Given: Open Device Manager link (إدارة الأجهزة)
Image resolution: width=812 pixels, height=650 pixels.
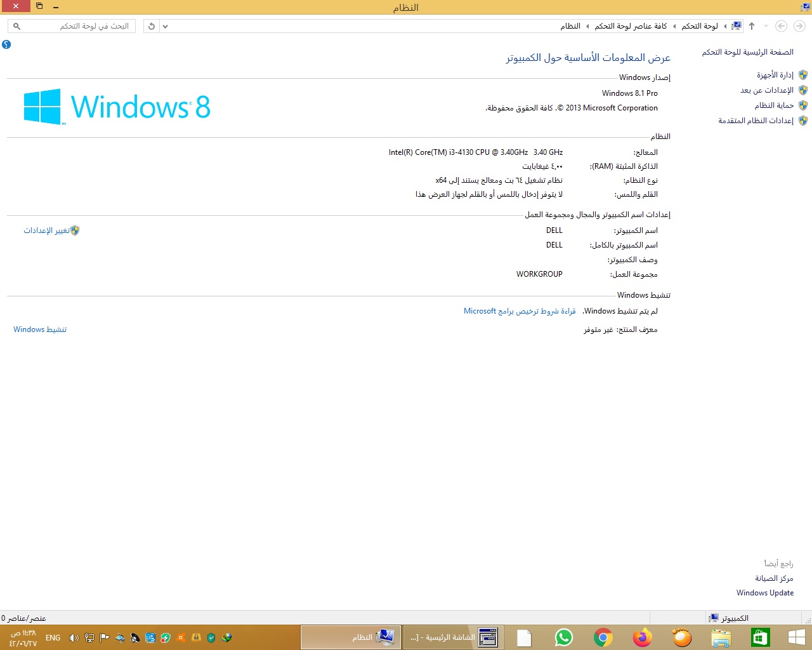Looking at the screenshot, I should pyautogui.click(x=775, y=75).
